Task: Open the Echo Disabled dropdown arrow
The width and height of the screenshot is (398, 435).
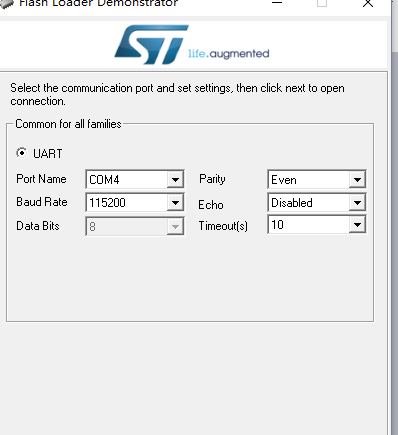Action: (x=357, y=203)
